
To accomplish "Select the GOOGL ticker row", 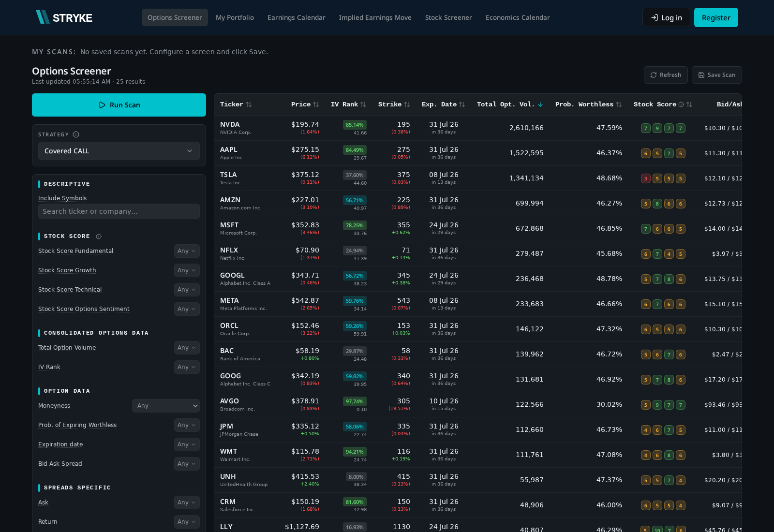I will click(x=478, y=279).
